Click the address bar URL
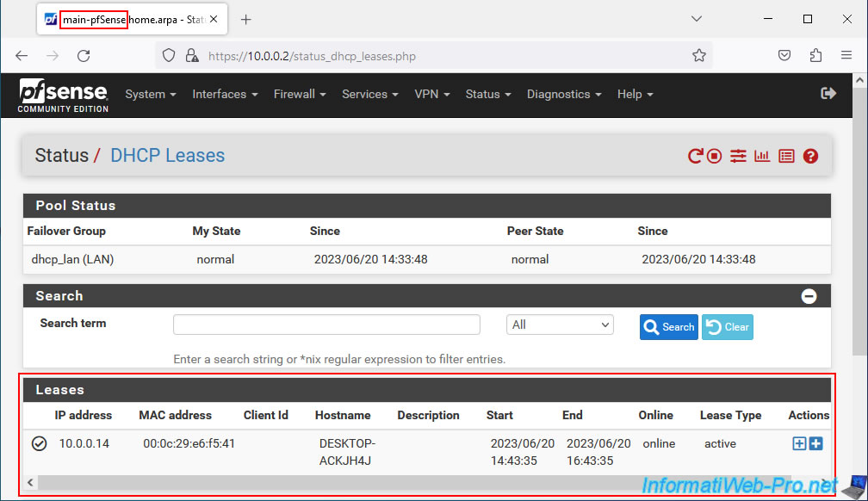 coord(312,57)
